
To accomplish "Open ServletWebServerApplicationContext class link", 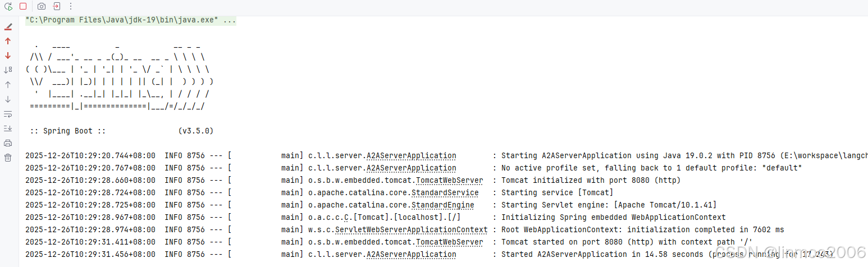I will point(411,229).
